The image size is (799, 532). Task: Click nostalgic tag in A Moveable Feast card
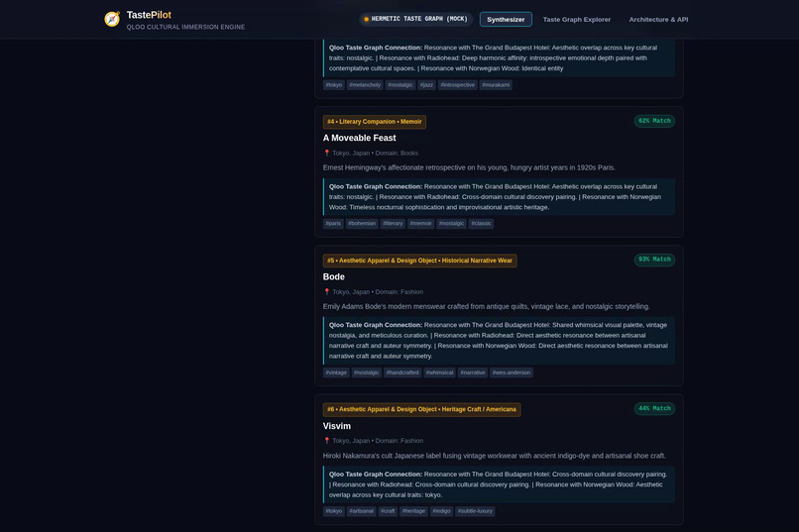[x=451, y=224]
